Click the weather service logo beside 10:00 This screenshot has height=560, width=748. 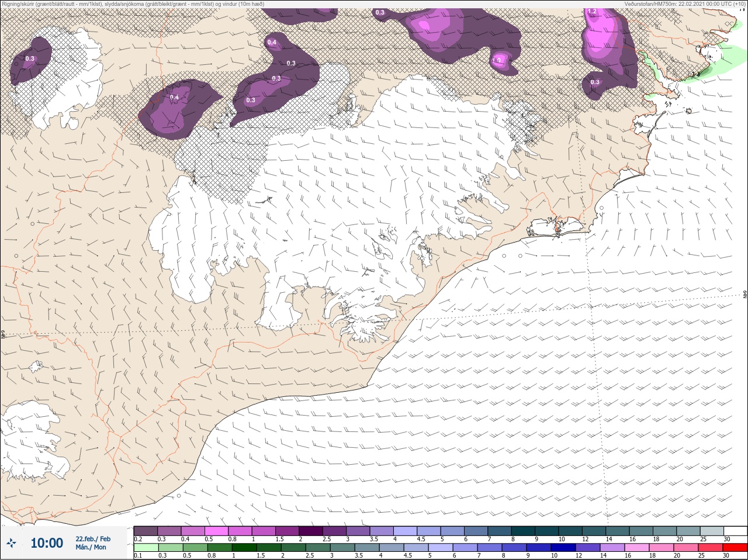[x=11, y=544]
